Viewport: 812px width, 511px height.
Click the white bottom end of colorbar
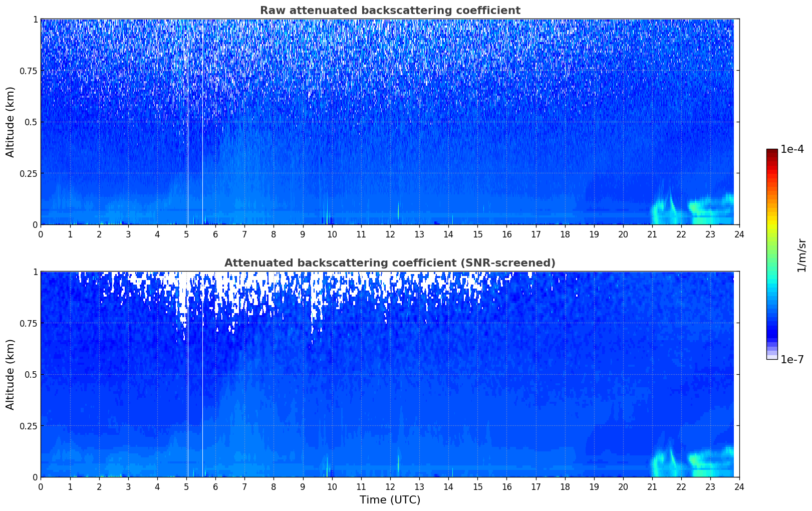(x=772, y=357)
